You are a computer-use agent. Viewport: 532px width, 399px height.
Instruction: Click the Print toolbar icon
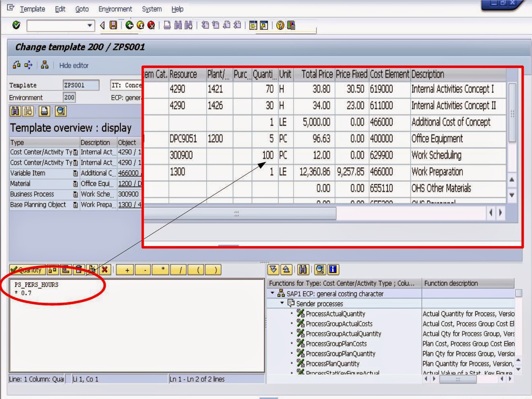point(166,25)
